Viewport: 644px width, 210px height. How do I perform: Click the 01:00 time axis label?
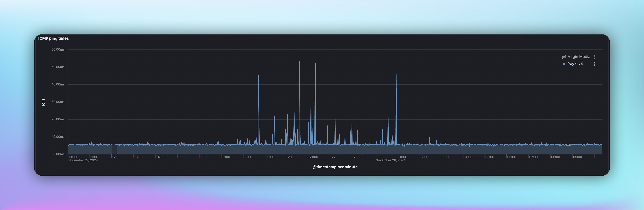click(402, 157)
